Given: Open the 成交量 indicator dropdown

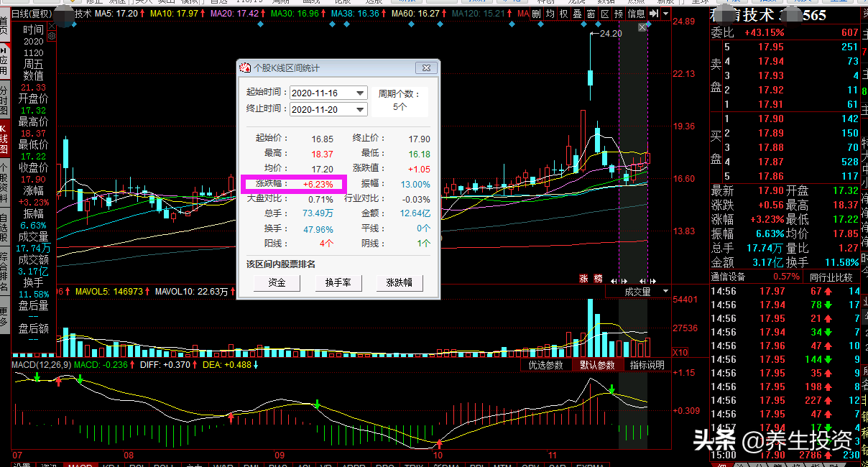Looking at the screenshot, I should tap(666, 292).
